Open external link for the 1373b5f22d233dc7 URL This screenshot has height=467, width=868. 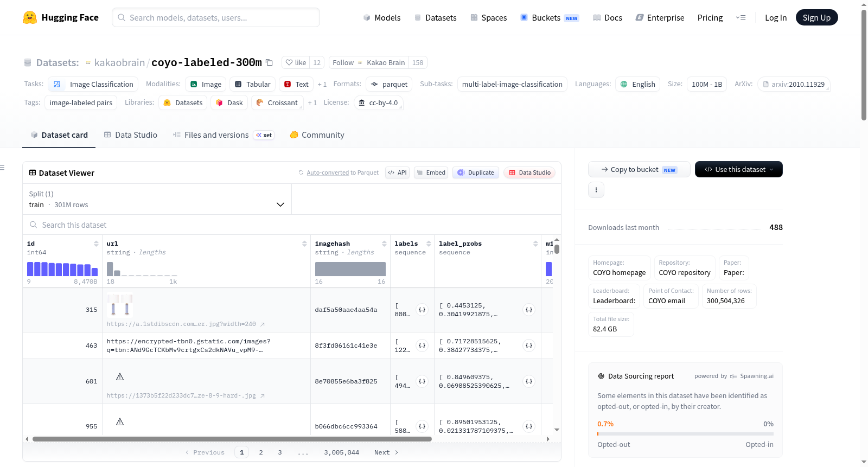tap(263, 396)
